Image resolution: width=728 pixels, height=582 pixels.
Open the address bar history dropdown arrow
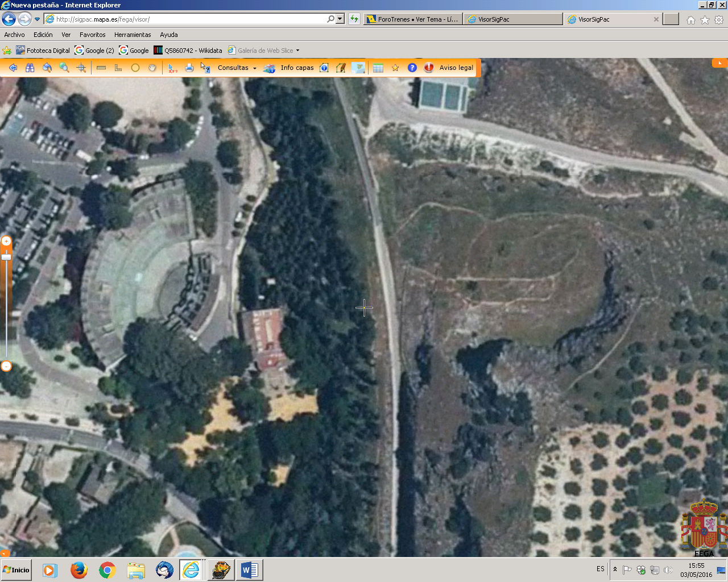click(340, 19)
